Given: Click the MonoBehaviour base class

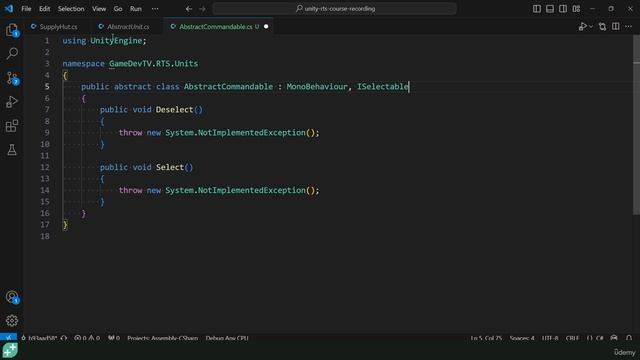Looking at the screenshot, I should click(x=317, y=87).
